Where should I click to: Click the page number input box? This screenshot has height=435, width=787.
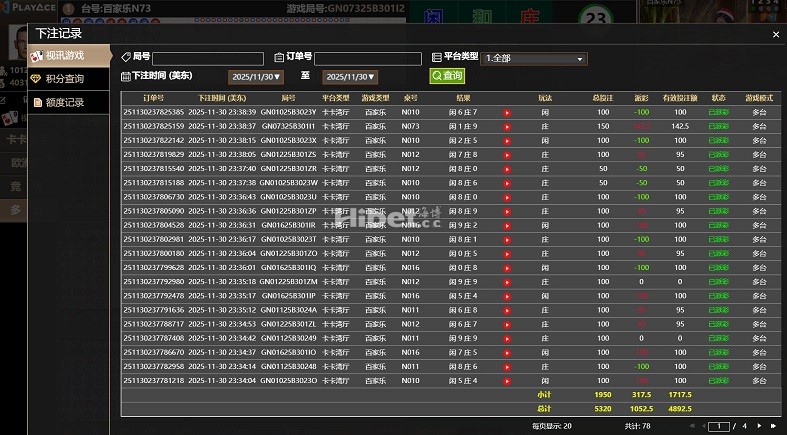(720, 426)
